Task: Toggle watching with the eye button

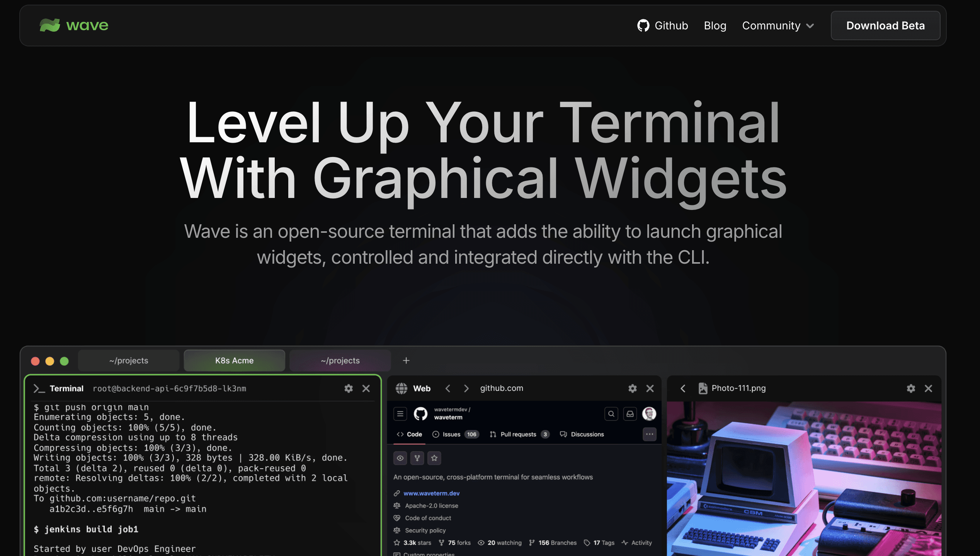Action: point(400,458)
